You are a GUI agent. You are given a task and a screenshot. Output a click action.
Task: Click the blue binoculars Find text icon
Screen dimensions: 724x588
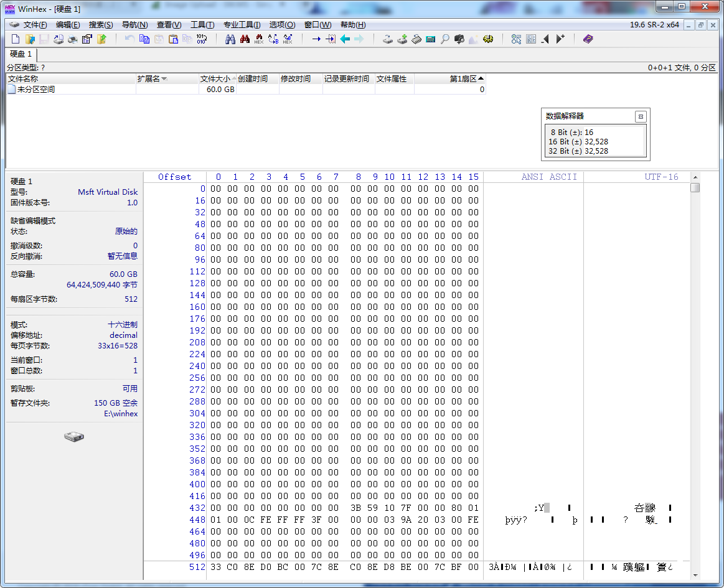click(230, 39)
